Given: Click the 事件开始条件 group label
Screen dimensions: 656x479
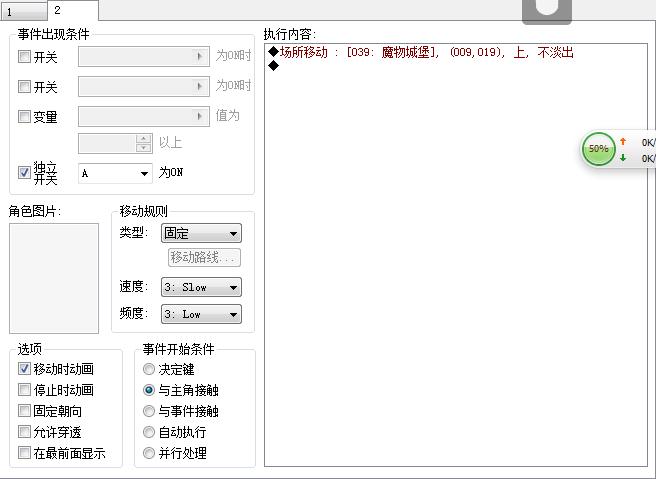Looking at the screenshot, I should pos(178,349).
